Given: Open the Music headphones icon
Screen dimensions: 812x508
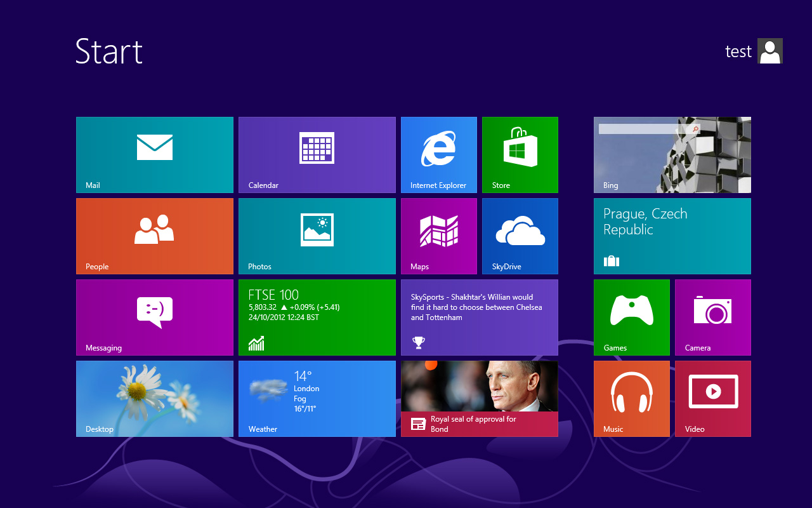Looking at the screenshot, I should point(632,392).
